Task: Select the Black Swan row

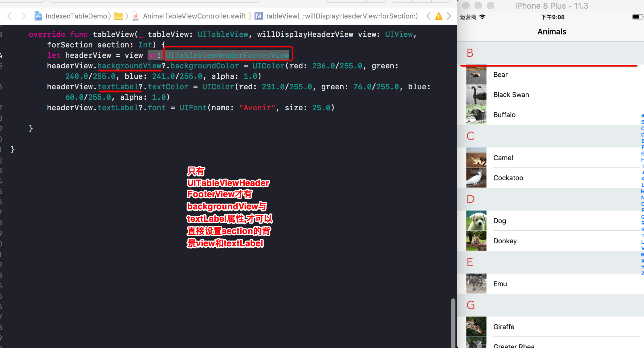Action: click(x=550, y=95)
